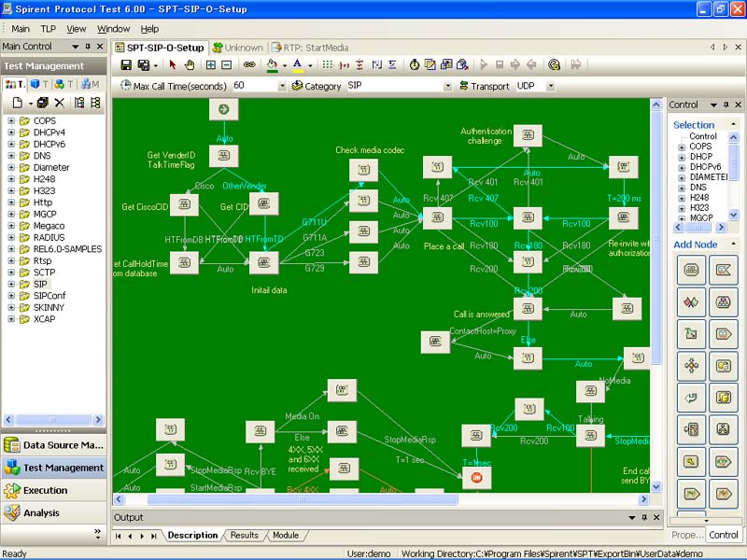Click the round globe icon in toolbar
The height and width of the screenshot is (560, 747).
pos(554,64)
